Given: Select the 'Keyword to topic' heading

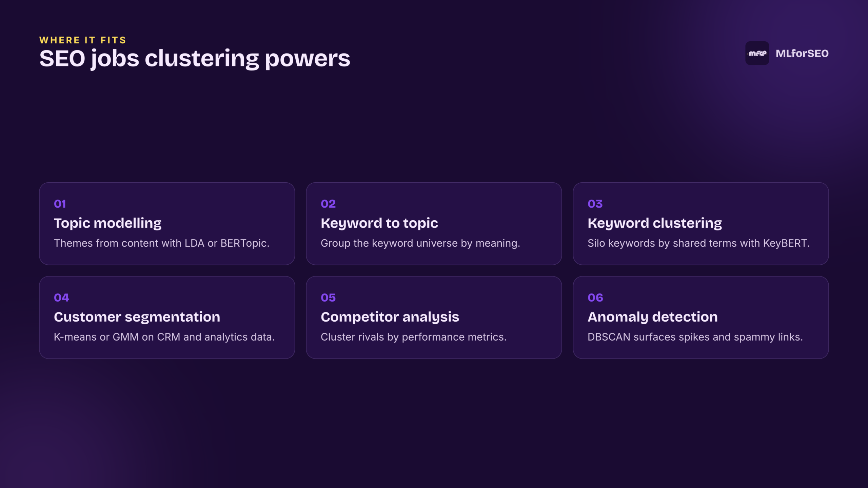Looking at the screenshot, I should click(x=379, y=223).
